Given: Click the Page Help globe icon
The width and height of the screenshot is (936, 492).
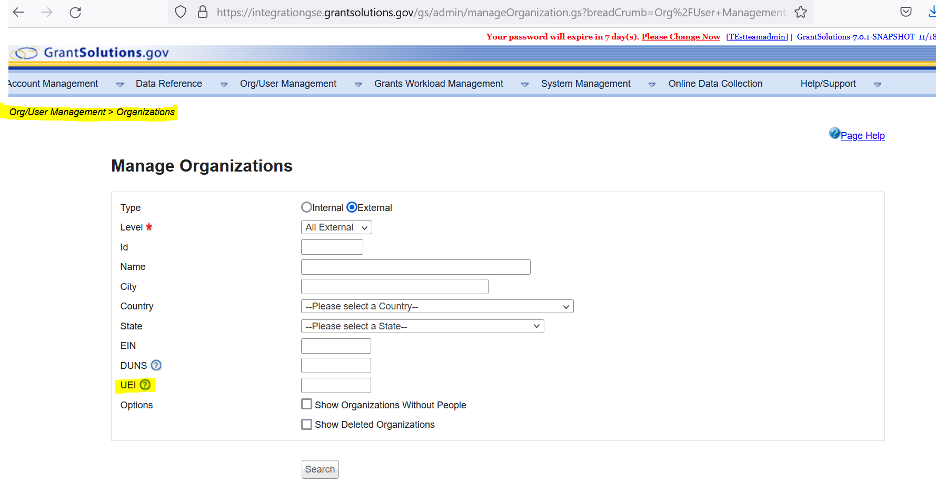Looking at the screenshot, I should [x=834, y=134].
